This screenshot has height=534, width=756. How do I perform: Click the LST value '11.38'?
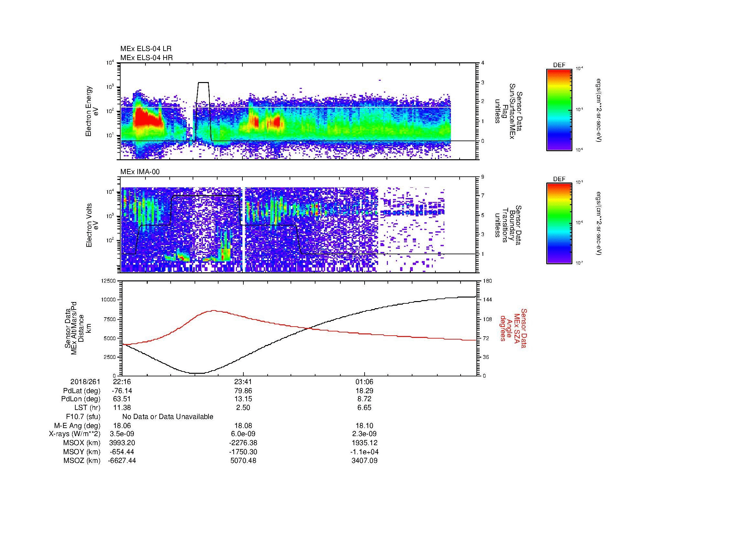pos(122,408)
